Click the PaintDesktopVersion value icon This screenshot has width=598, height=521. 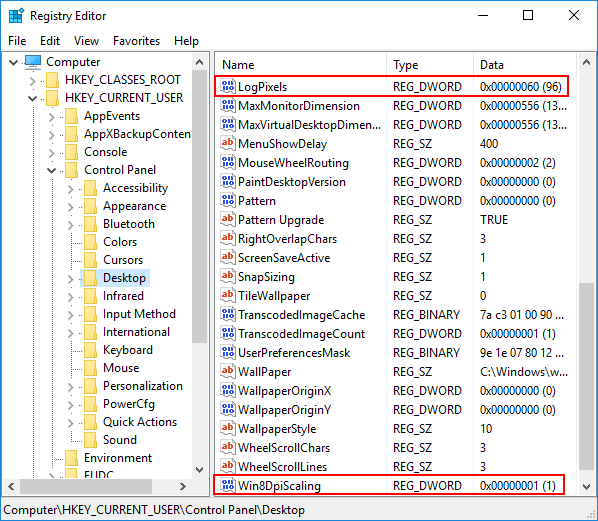click(x=228, y=182)
